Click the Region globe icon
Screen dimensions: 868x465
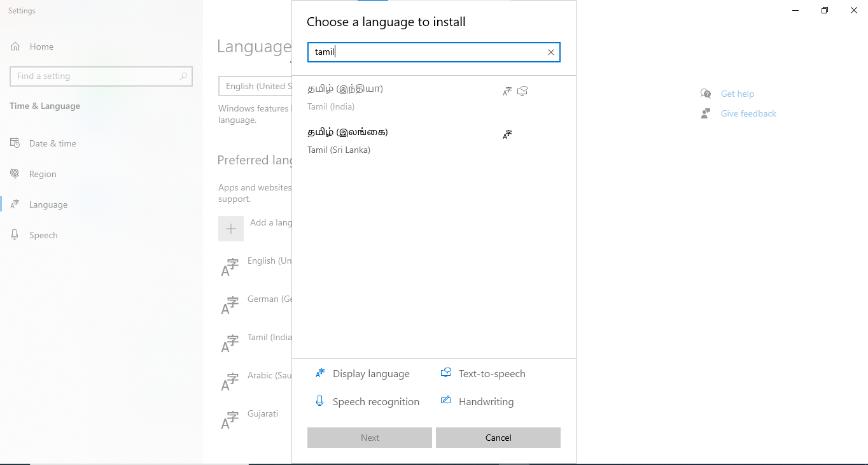[x=15, y=174]
